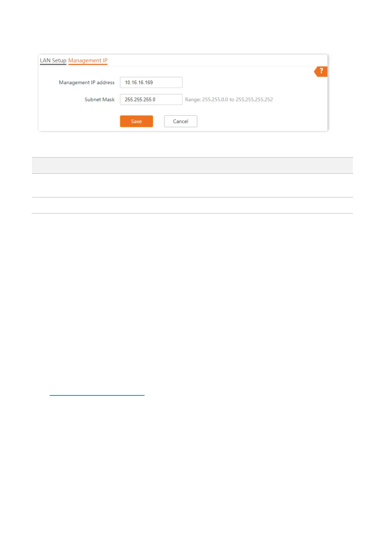The width and height of the screenshot is (392, 554).
Task: Focus the Management IP address field
Action: point(151,82)
